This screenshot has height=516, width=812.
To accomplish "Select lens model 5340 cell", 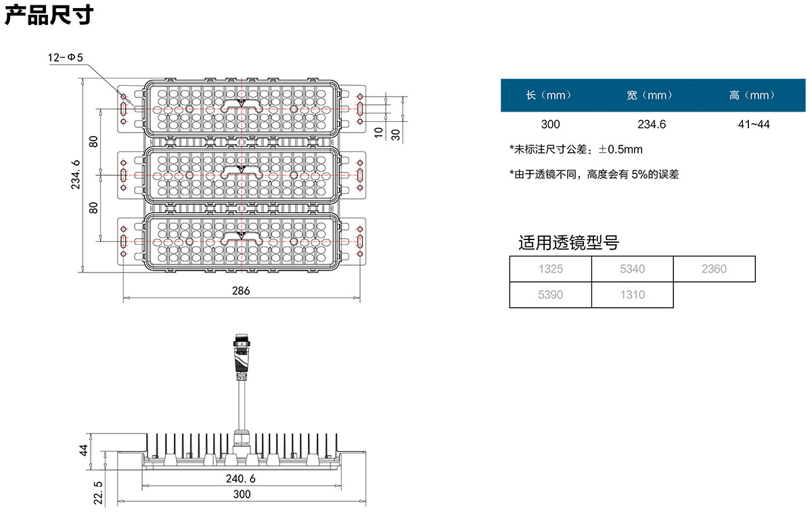I will pyautogui.click(x=633, y=269).
